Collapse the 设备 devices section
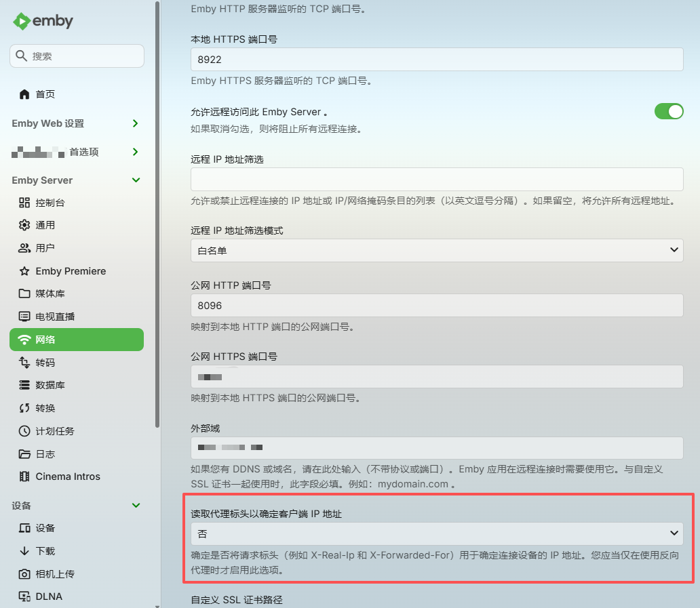The image size is (700, 608). coord(136,505)
